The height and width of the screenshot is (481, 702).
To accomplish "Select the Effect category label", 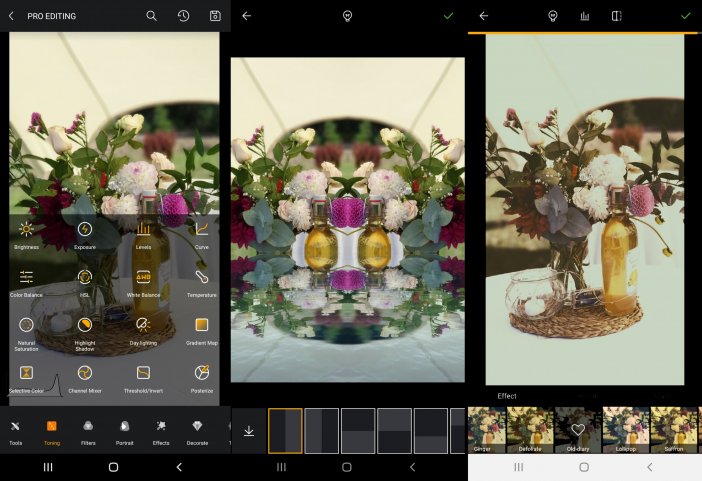I will coord(507,396).
